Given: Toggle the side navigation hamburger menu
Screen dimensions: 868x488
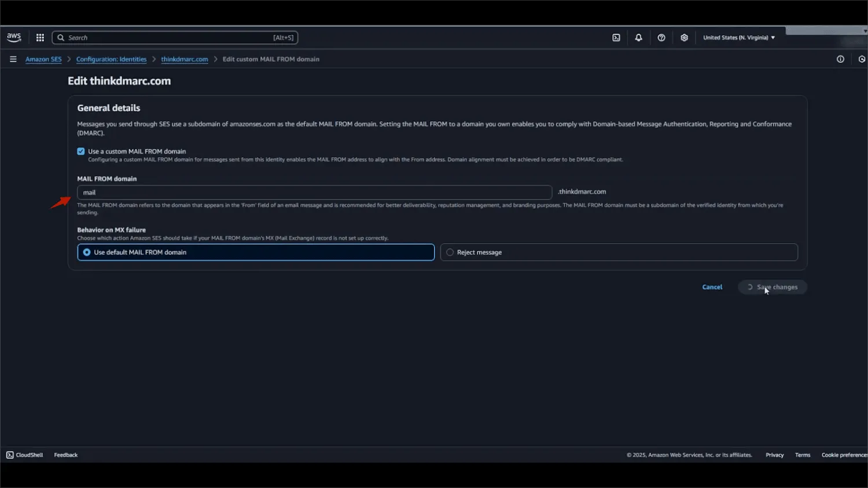Looking at the screenshot, I should pyautogui.click(x=13, y=59).
